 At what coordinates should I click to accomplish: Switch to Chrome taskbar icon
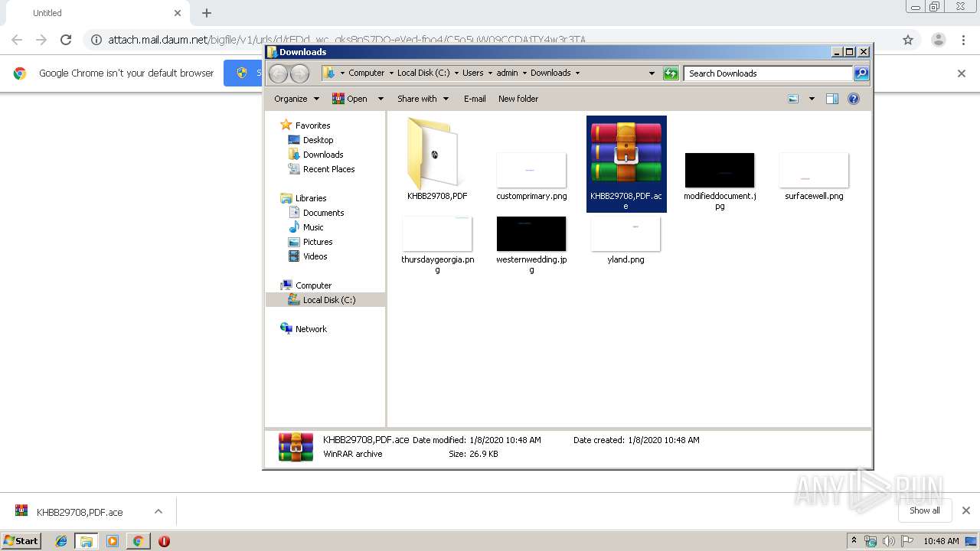click(138, 541)
